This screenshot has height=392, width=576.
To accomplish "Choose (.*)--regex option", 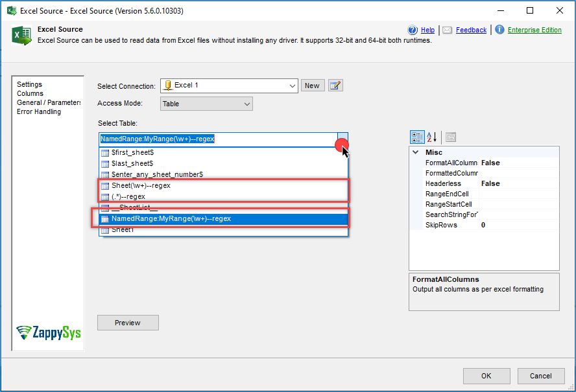I will [x=223, y=197].
